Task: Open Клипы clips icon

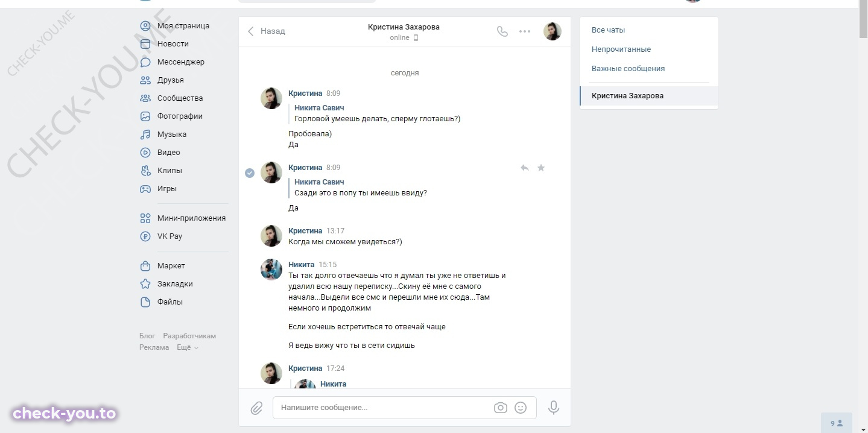Action: coord(145,171)
